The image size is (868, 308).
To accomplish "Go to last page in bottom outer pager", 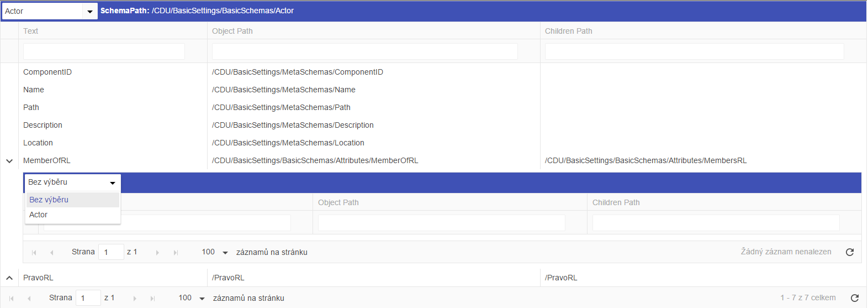I will (152, 299).
